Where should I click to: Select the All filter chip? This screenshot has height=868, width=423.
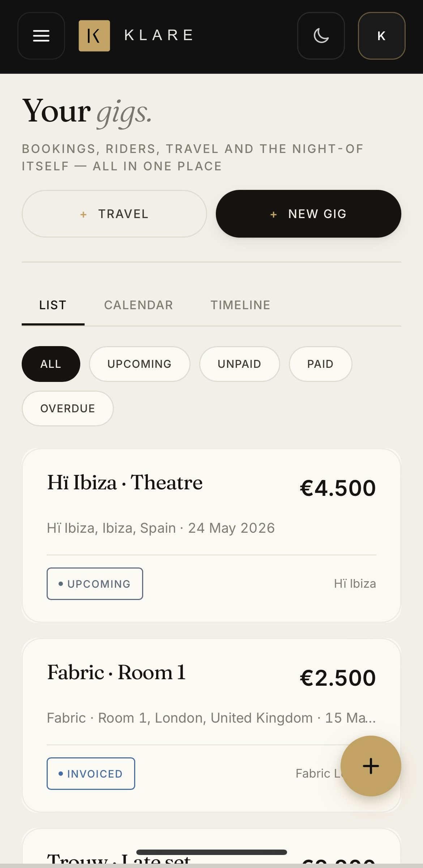click(x=51, y=364)
